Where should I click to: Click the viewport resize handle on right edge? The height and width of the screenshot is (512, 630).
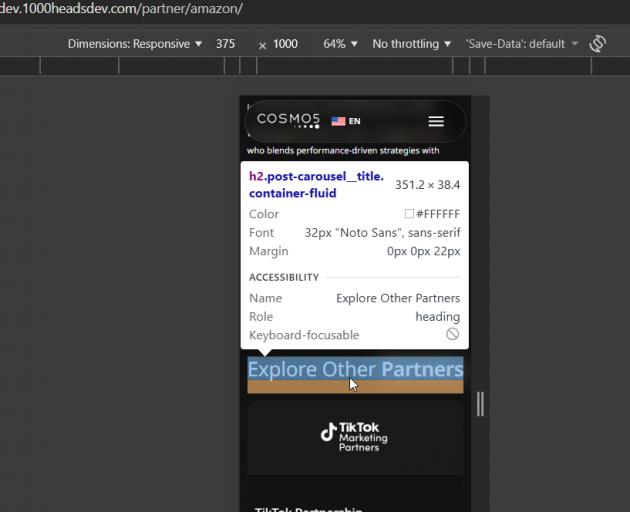[480, 403]
